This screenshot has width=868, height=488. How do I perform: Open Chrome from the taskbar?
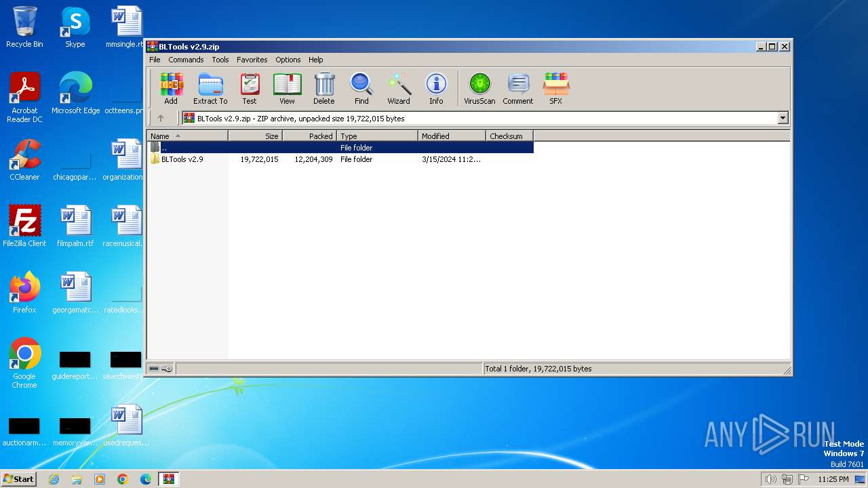tap(122, 479)
